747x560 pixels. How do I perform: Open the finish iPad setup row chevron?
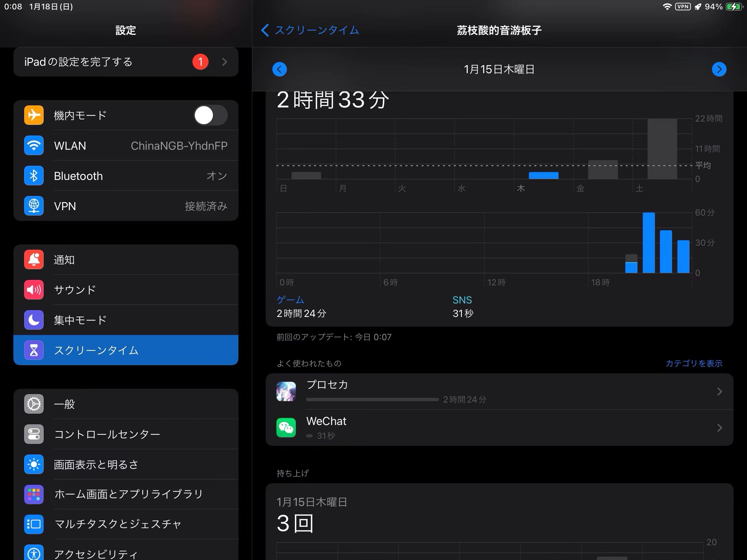pos(225,62)
